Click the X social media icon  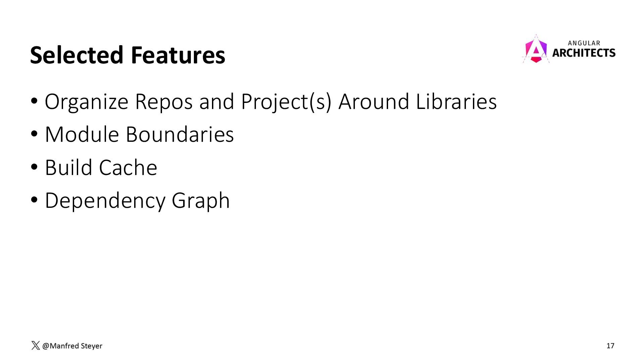(35, 346)
